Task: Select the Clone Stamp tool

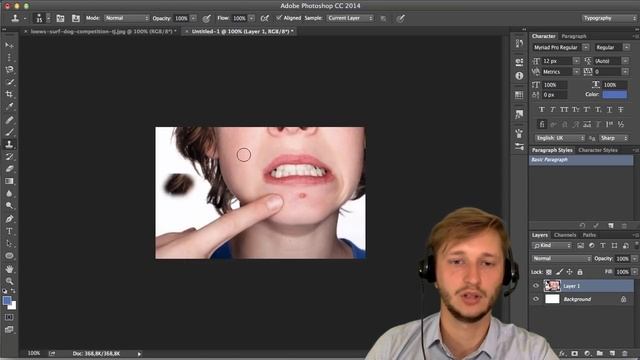Action: click(x=9, y=144)
